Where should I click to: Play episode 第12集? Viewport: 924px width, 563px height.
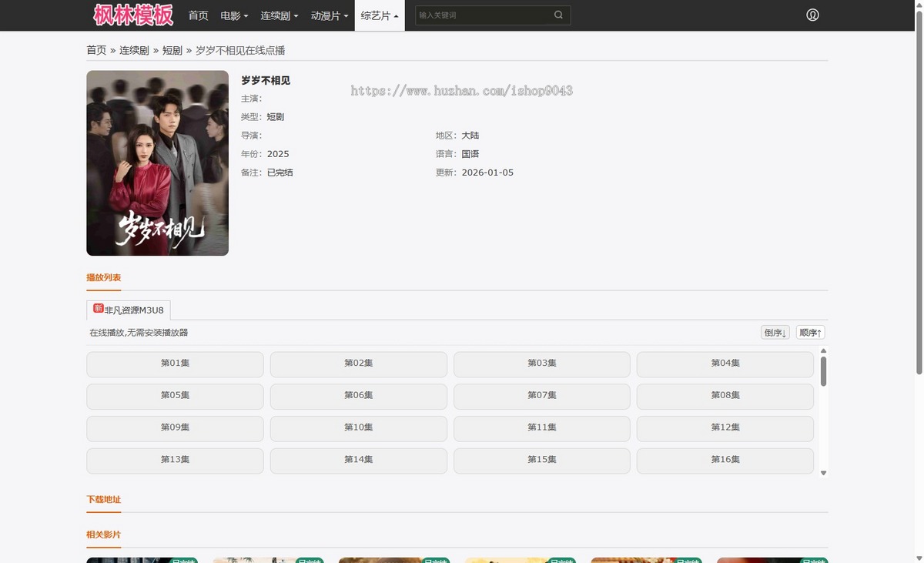[725, 428]
